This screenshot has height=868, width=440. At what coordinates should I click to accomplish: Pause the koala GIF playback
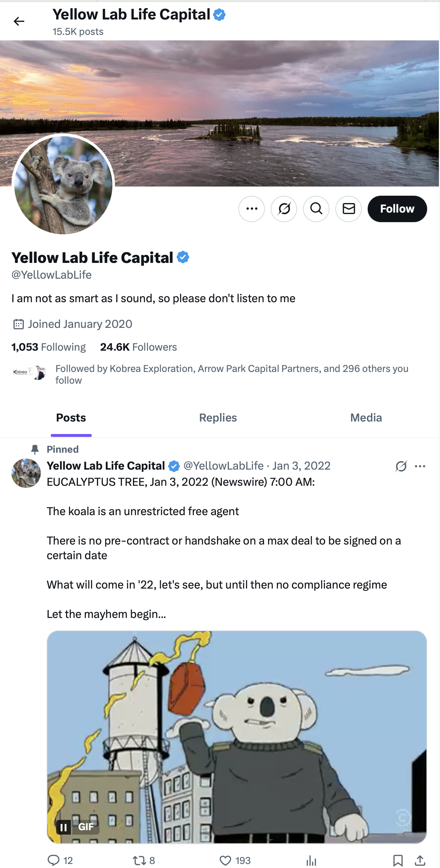tap(64, 827)
